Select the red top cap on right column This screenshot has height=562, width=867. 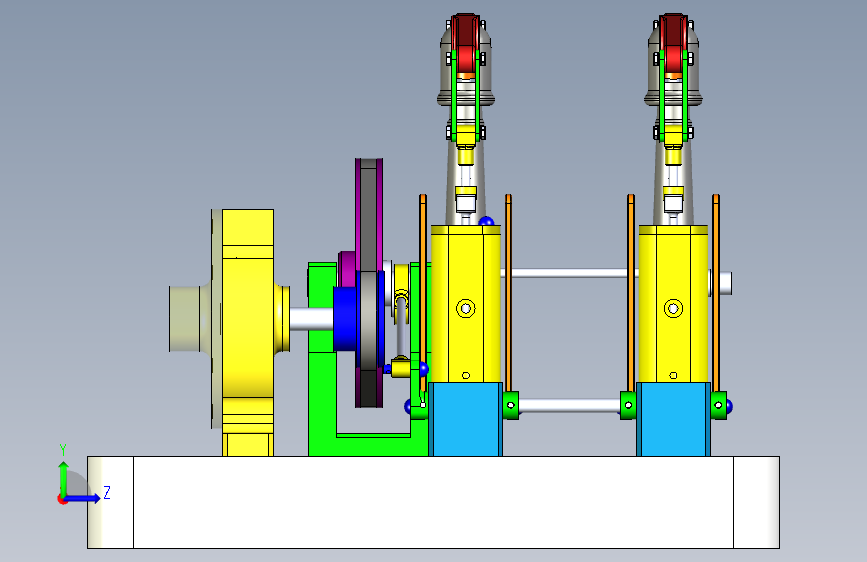pyautogui.click(x=673, y=43)
